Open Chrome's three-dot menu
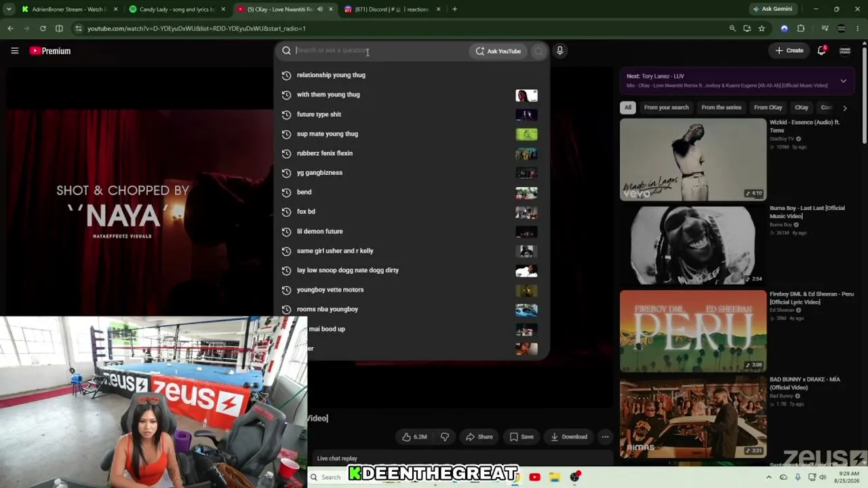The width and height of the screenshot is (868, 488). click(x=858, y=28)
